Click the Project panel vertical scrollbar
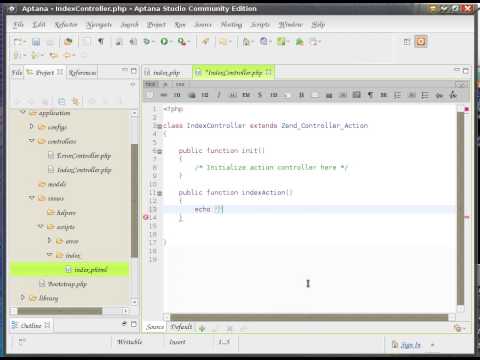The image size is (480, 360). click(134, 200)
